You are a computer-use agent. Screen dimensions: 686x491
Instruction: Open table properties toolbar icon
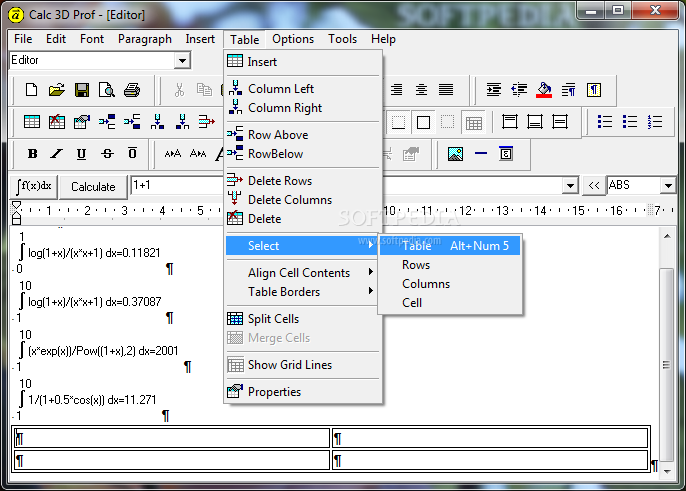coord(82,122)
